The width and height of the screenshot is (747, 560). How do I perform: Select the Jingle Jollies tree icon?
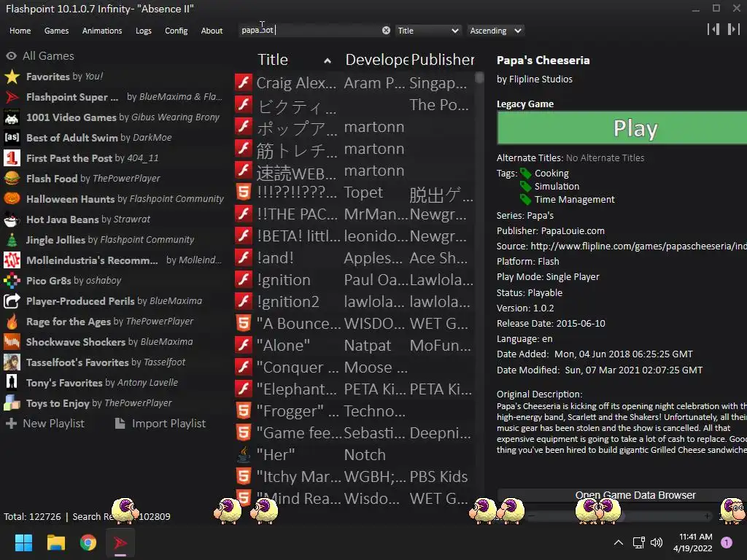pyautogui.click(x=12, y=240)
